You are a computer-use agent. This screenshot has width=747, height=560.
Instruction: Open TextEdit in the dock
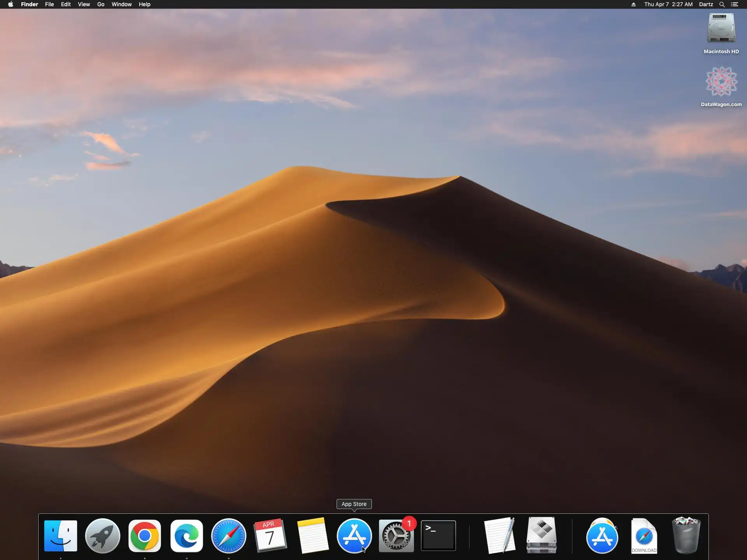pos(500,536)
